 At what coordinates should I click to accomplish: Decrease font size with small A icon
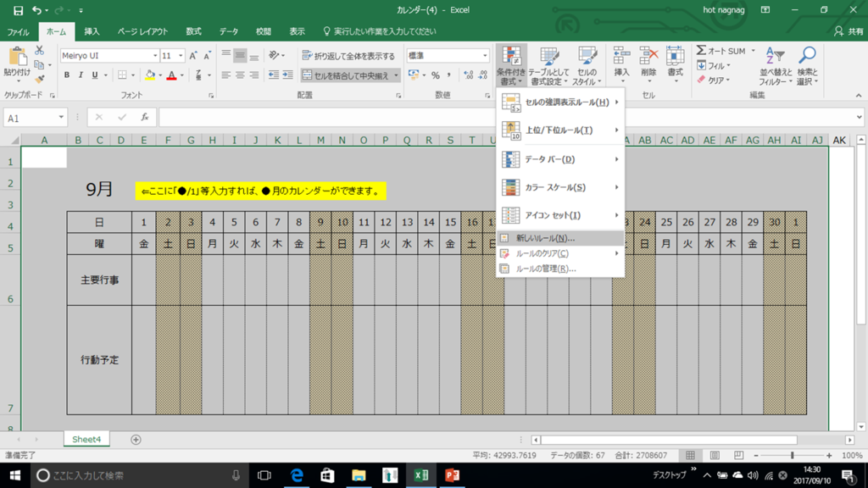point(207,55)
